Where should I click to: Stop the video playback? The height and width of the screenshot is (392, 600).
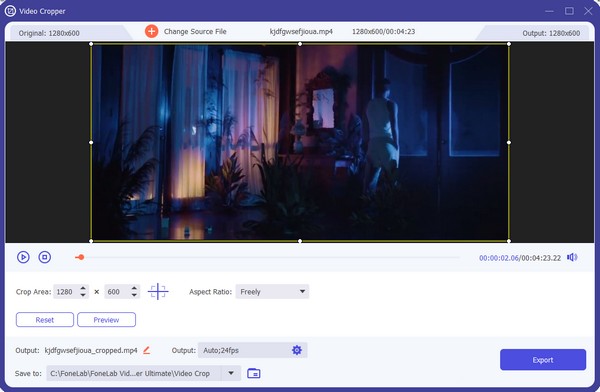[45, 257]
